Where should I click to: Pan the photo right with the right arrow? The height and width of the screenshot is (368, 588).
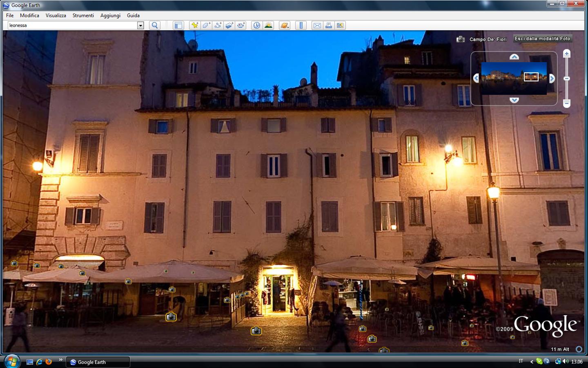[x=552, y=78]
